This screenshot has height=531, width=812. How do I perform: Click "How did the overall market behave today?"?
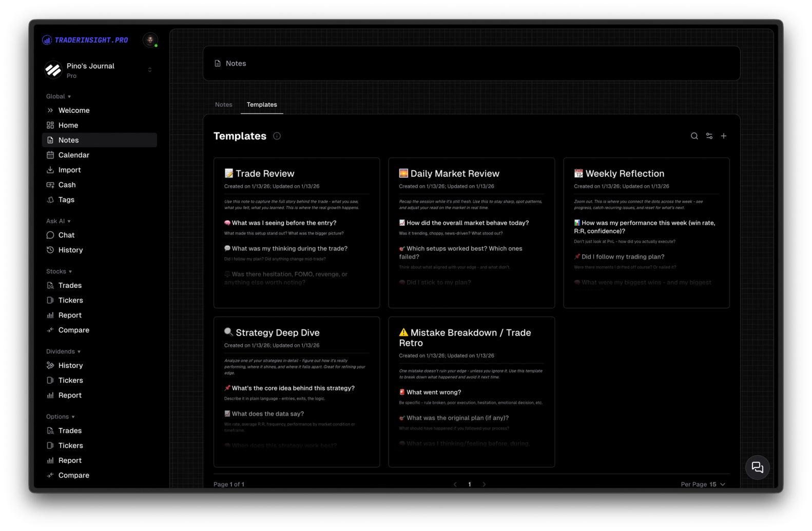click(x=464, y=223)
